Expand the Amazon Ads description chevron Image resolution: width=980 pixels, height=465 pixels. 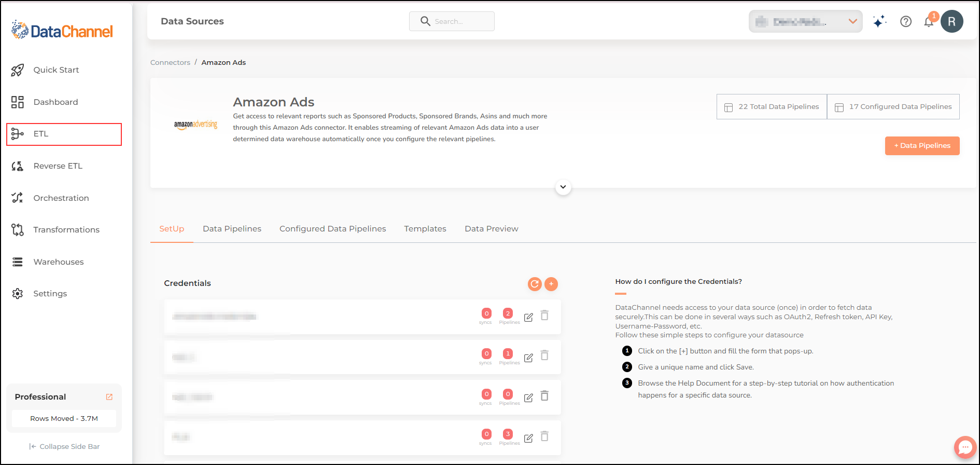(563, 187)
